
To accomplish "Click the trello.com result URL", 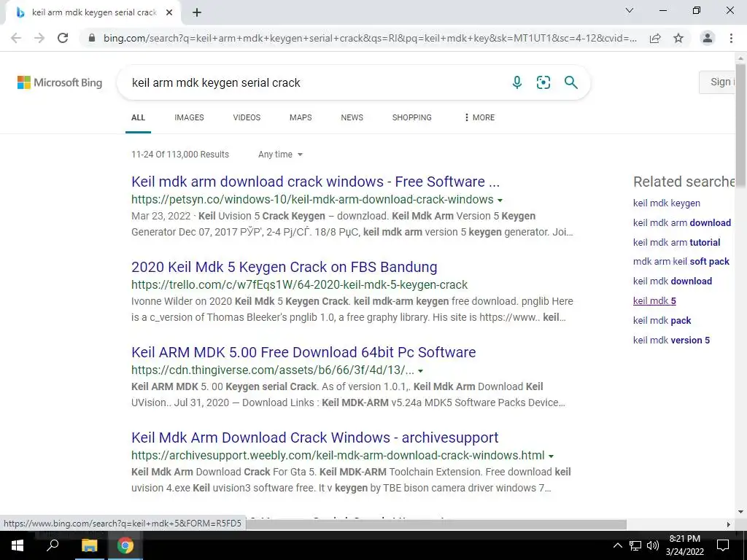I will [299, 285].
